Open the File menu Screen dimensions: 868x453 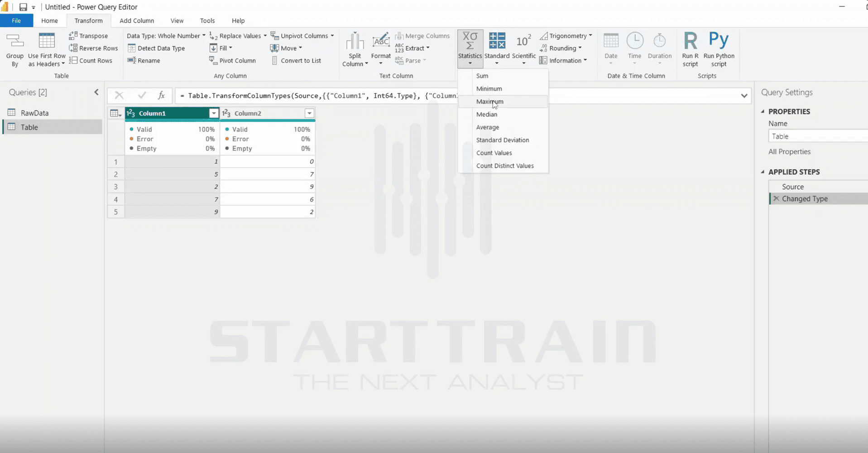click(x=16, y=21)
